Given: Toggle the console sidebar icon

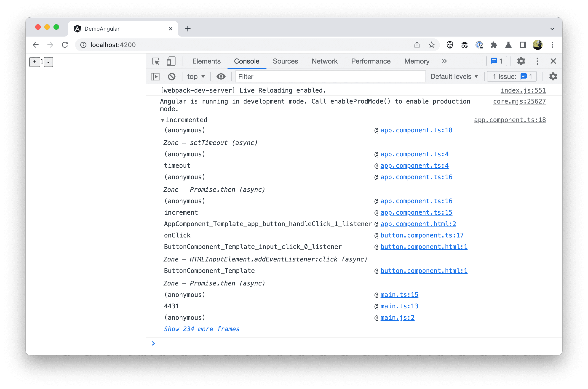Looking at the screenshot, I should pyautogui.click(x=156, y=77).
